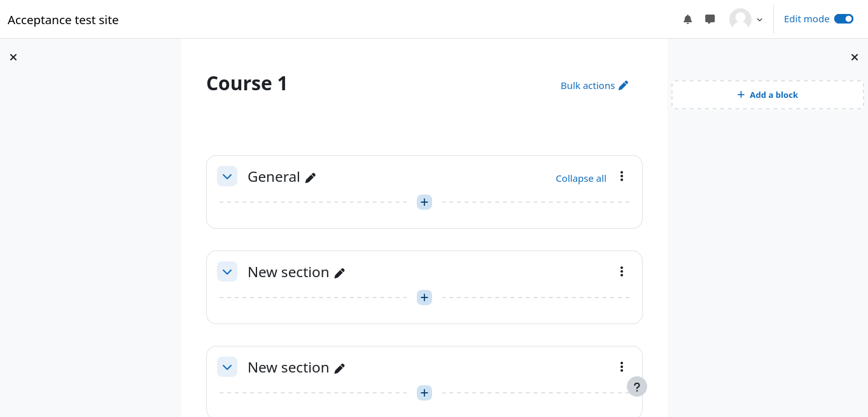Collapse the first New section chevron
This screenshot has height=417, width=868.
[227, 271]
